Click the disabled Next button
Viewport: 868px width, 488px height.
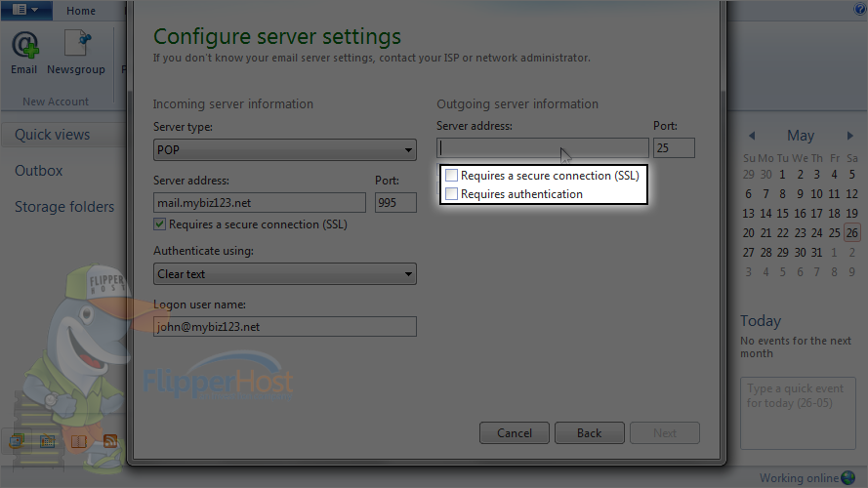click(665, 432)
